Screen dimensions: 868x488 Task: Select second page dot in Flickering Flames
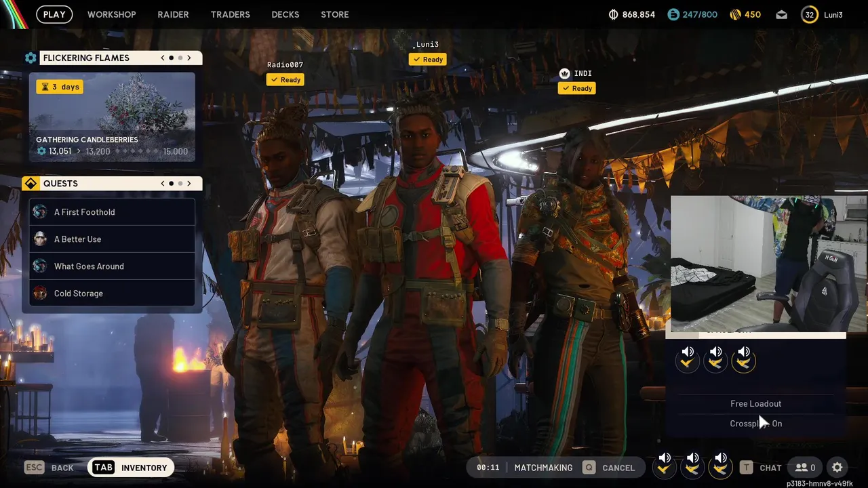point(180,58)
